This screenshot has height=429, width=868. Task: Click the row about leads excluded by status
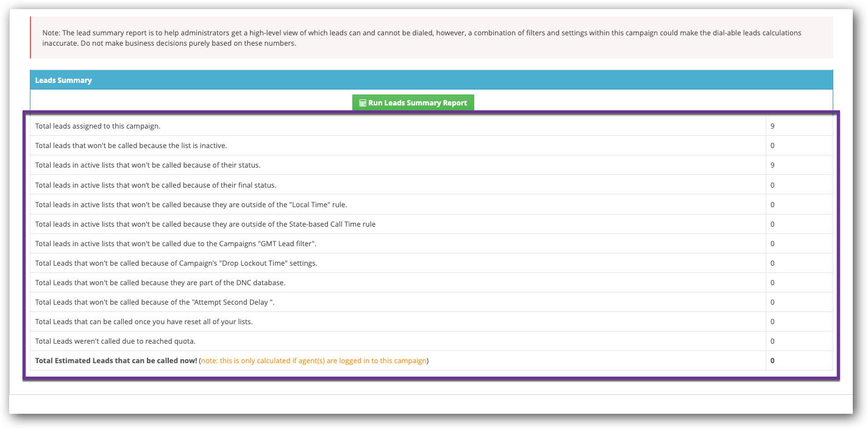[x=244, y=165]
